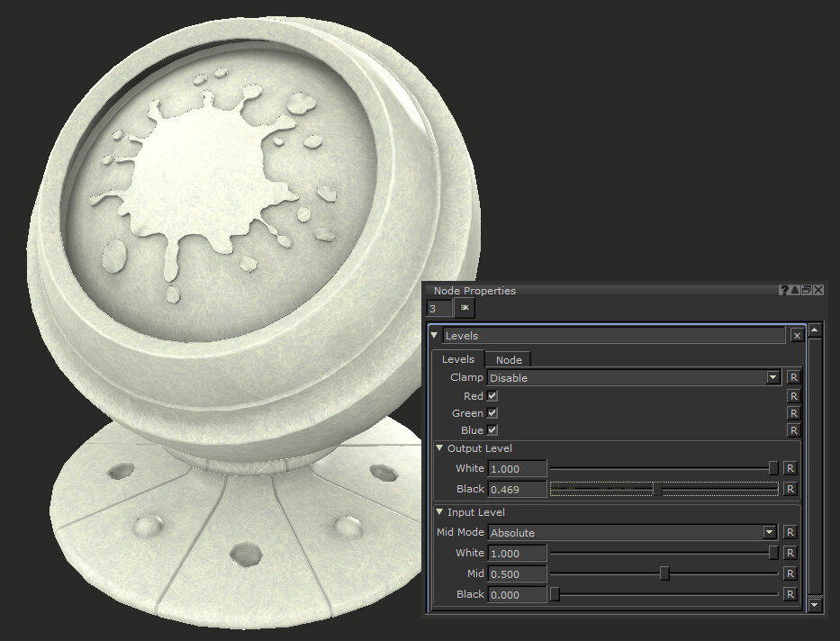Click the Output Level Black value field
The width and height of the screenshot is (840, 641).
[x=517, y=490]
